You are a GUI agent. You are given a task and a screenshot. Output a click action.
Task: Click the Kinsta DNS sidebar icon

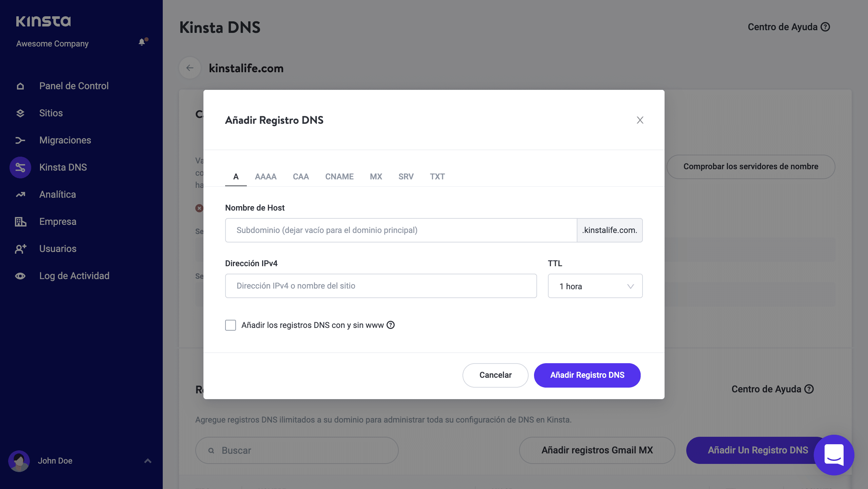coord(20,168)
